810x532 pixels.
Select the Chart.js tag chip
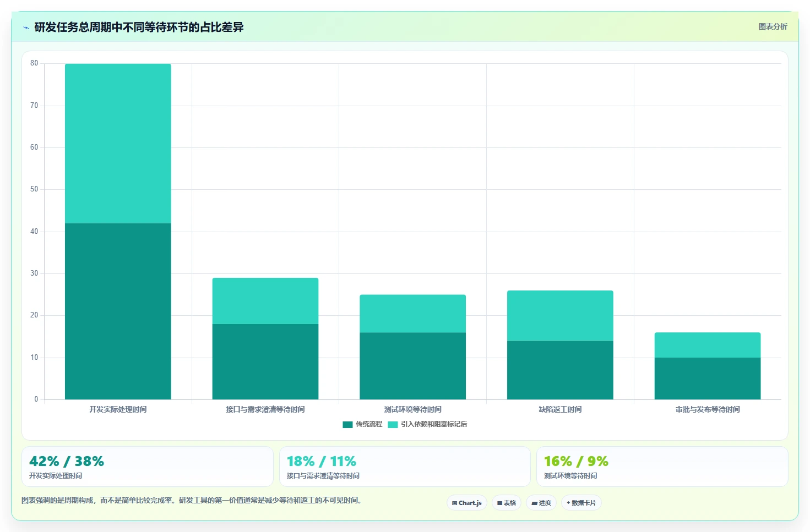click(x=467, y=503)
